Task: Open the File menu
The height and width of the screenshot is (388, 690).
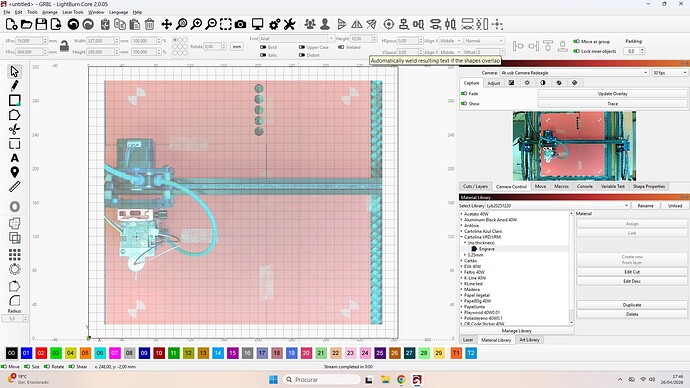Action: click(x=7, y=12)
